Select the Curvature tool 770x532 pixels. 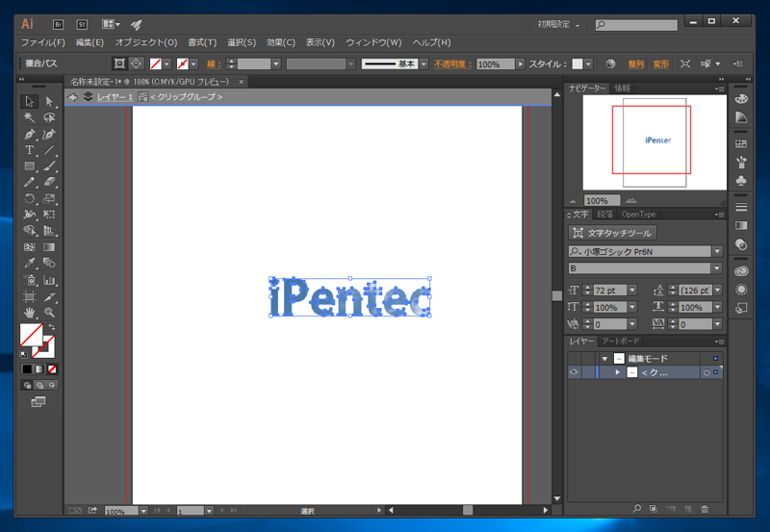coord(49,134)
